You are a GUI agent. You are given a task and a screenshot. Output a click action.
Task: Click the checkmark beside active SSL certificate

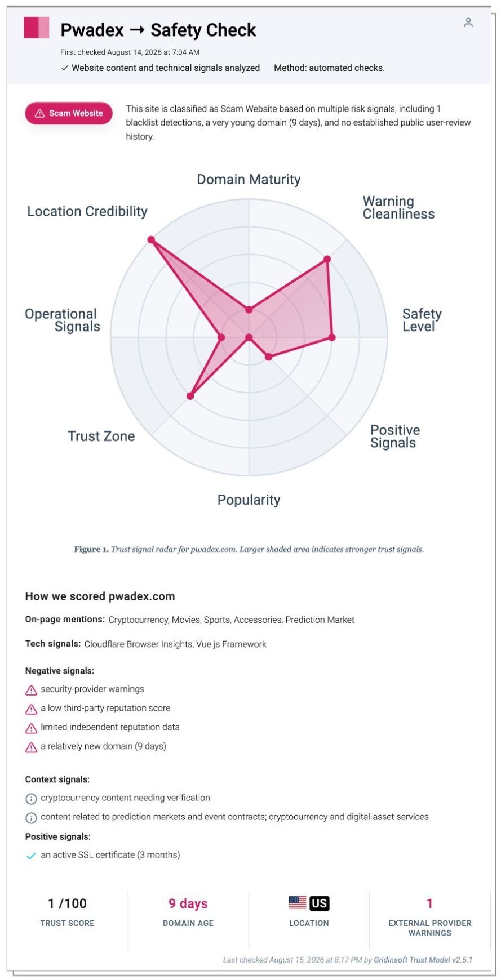coord(32,856)
